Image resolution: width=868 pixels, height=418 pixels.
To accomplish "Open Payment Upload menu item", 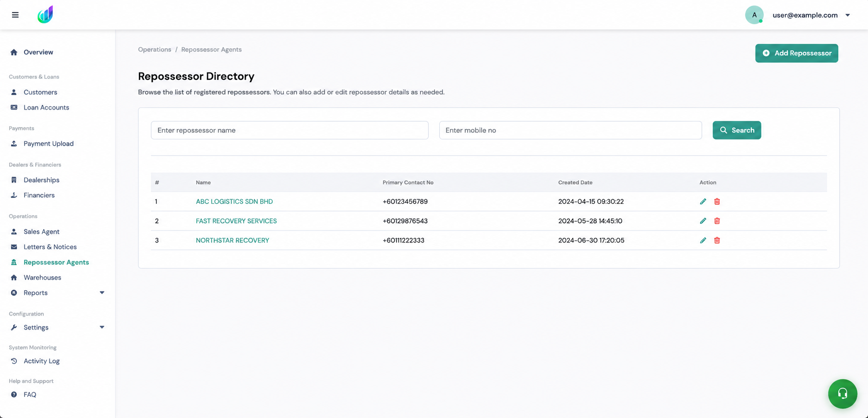I will tap(48, 144).
